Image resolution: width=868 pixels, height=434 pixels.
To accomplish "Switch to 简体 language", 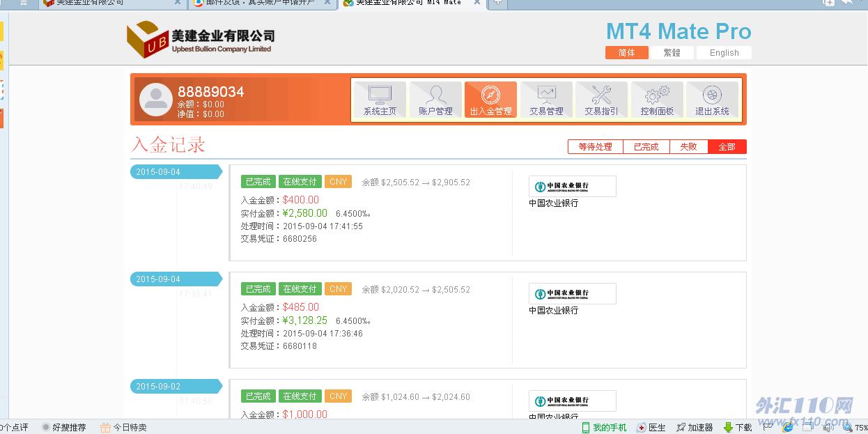I will pos(626,53).
